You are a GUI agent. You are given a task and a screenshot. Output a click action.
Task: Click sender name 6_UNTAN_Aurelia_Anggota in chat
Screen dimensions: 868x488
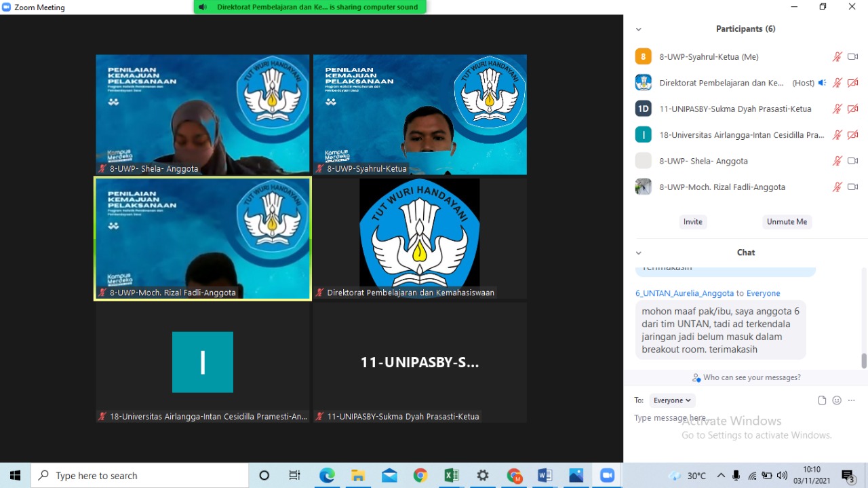[x=684, y=293]
